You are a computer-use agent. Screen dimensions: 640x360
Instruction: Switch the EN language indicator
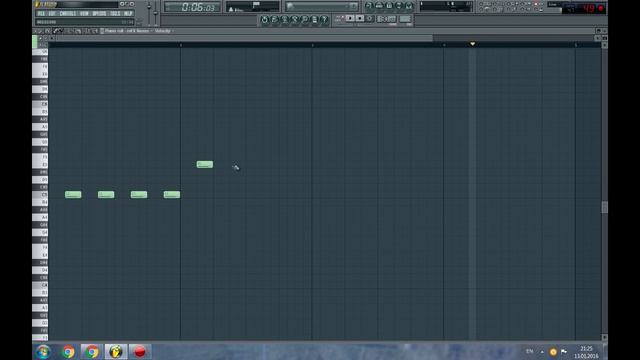(x=529, y=351)
